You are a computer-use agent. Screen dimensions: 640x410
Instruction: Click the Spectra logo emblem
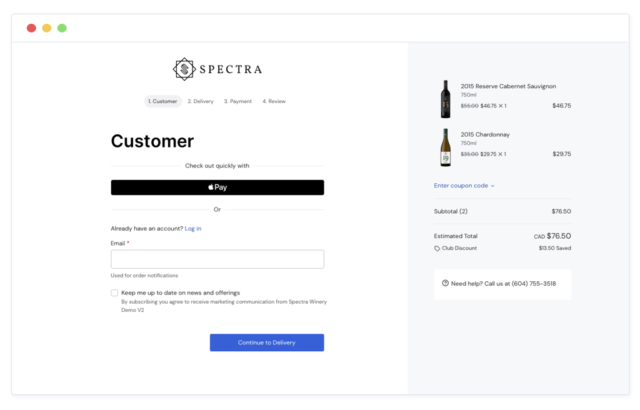184,69
